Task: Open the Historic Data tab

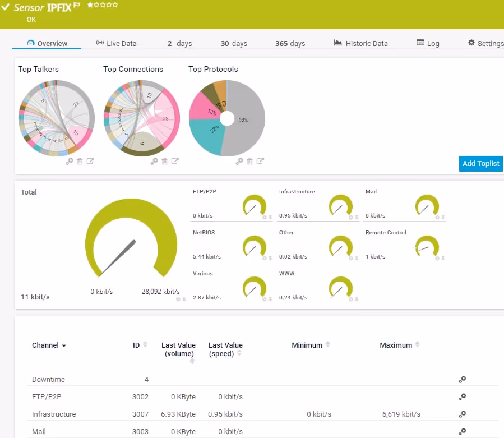Action: tap(360, 43)
